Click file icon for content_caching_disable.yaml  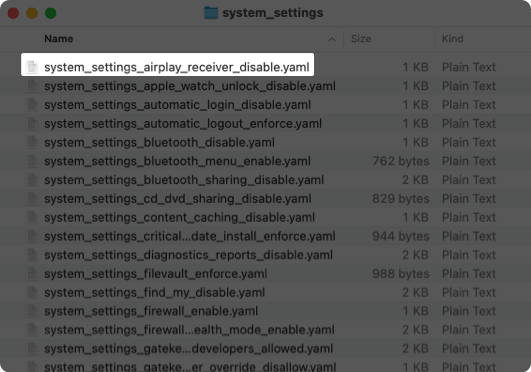click(32, 217)
